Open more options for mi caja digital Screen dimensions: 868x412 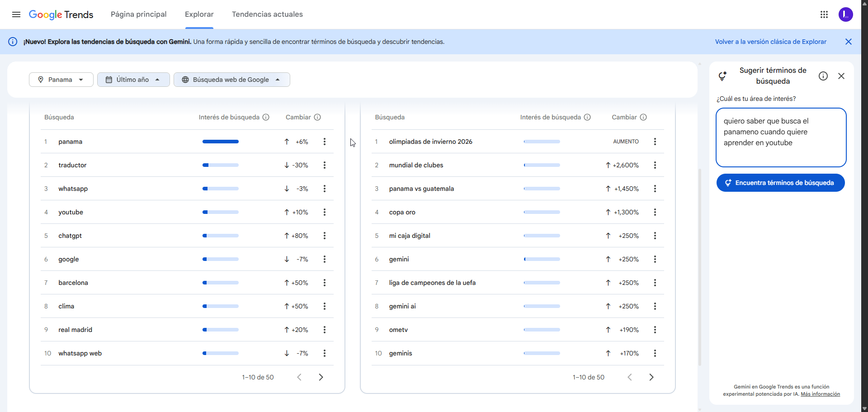coord(655,236)
